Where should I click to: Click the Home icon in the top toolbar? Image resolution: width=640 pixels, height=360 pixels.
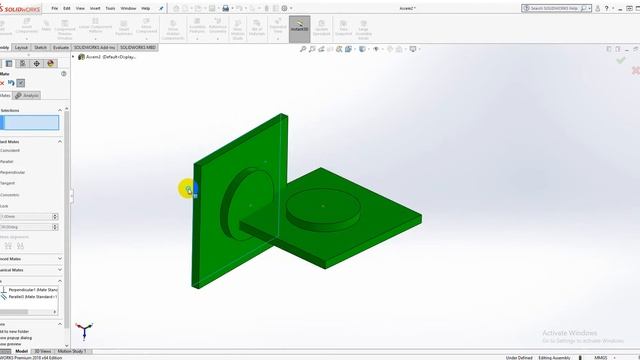click(x=176, y=8)
